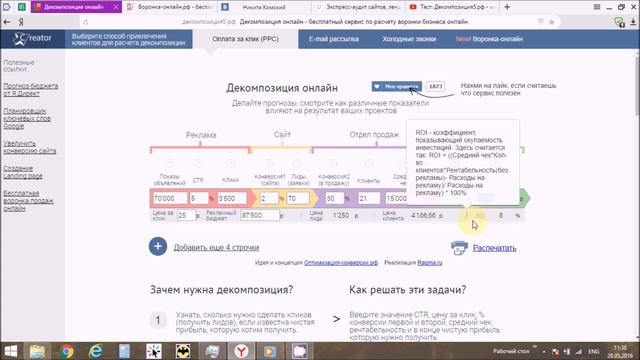
Task: Click the 'Цена за клик' field with 25
Action: tap(186, 215)
